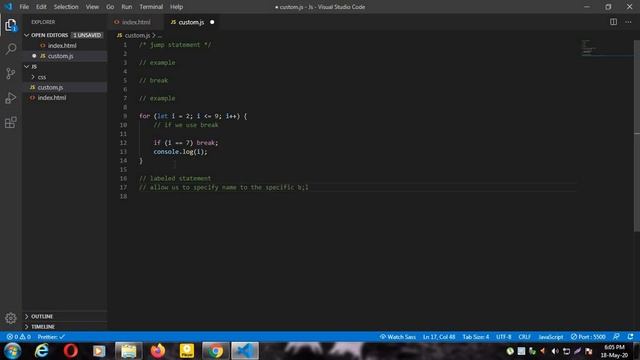
Task: Click custom.js in the breadcrumb bar
Action: click(x=137, y=36)
